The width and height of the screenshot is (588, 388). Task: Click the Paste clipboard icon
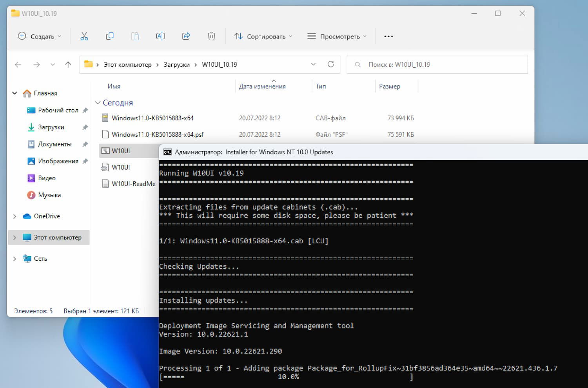click(x=135, y=36)
